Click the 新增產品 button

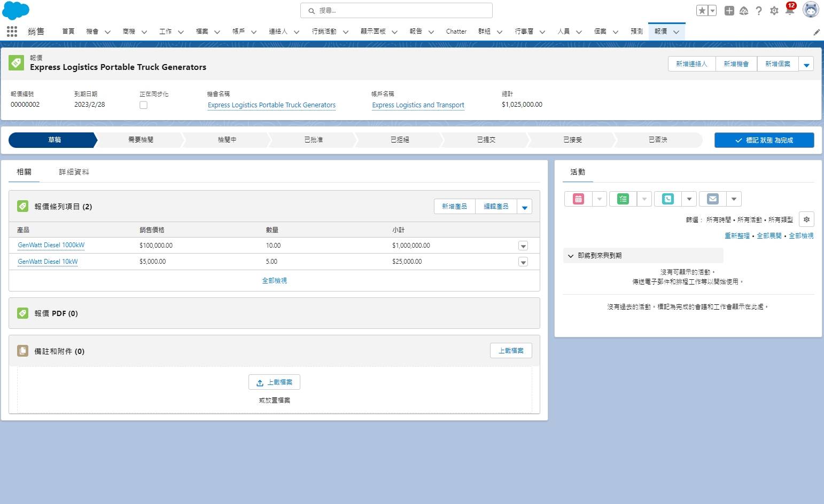coord(454,207)
